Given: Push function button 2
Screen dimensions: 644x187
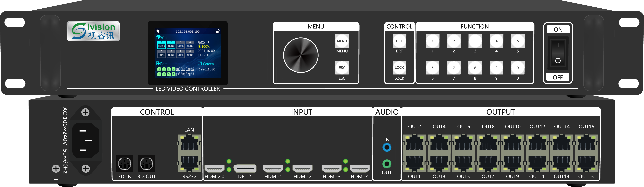Looking at the screenshot, I should (x=454, y=41).
